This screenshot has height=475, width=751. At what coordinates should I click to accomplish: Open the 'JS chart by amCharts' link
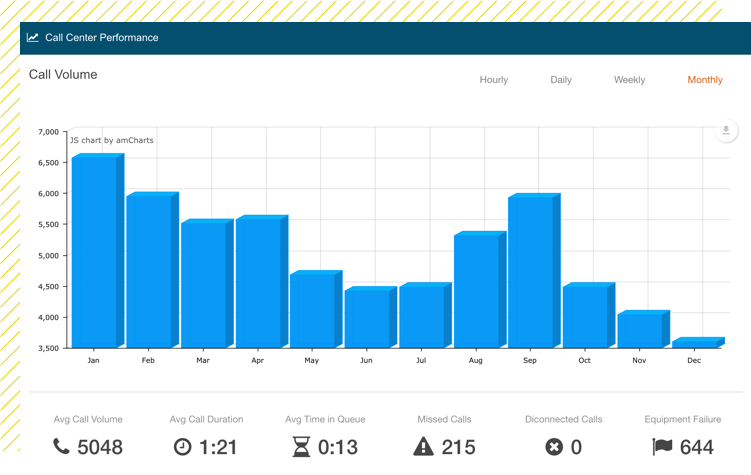click(112, 140)
